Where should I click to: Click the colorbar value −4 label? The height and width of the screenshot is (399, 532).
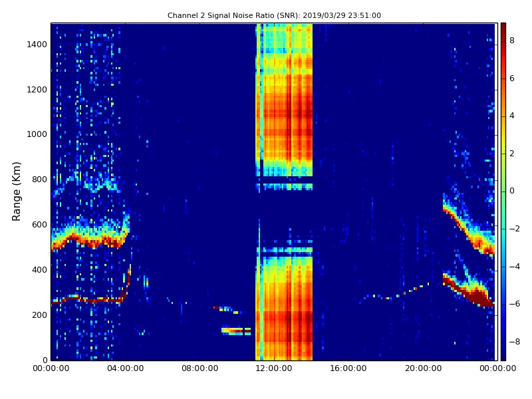515,267
